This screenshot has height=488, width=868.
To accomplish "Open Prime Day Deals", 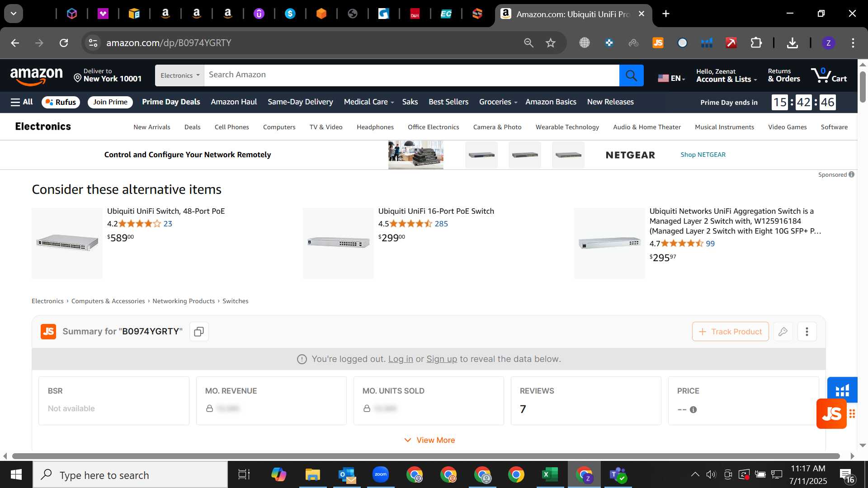I will tap(171, 102).
